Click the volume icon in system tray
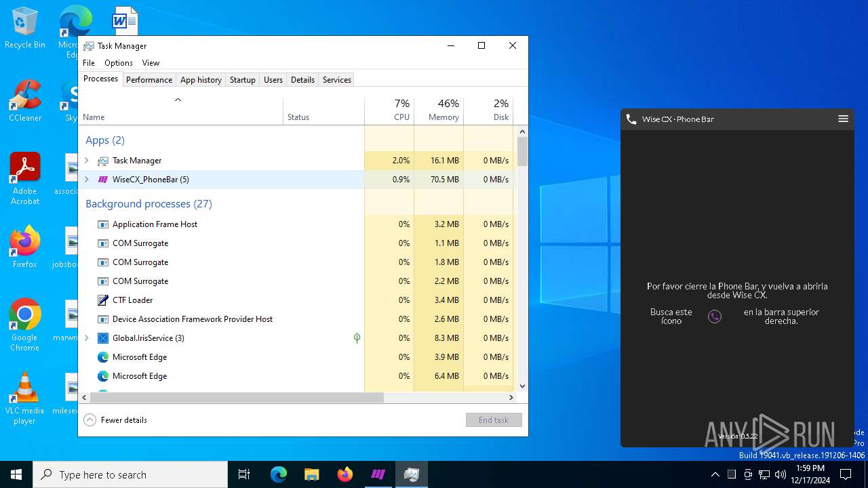Screen dimensions: 868x488 781,474
